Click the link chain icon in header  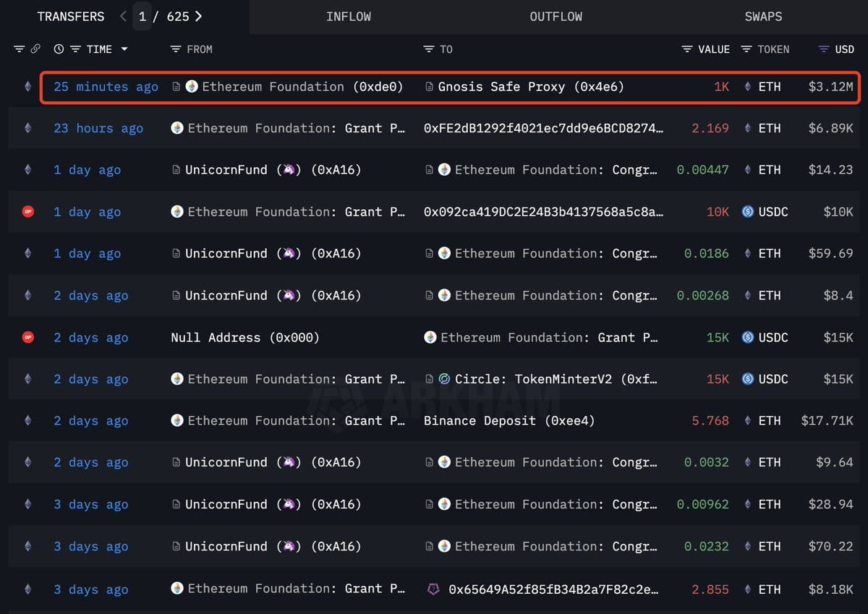(x=35, y=49)
